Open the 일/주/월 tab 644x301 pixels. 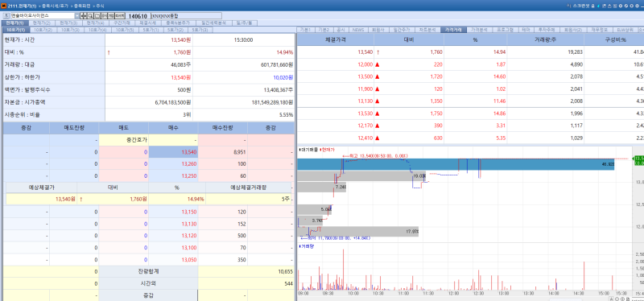click(x=246, y=23)
